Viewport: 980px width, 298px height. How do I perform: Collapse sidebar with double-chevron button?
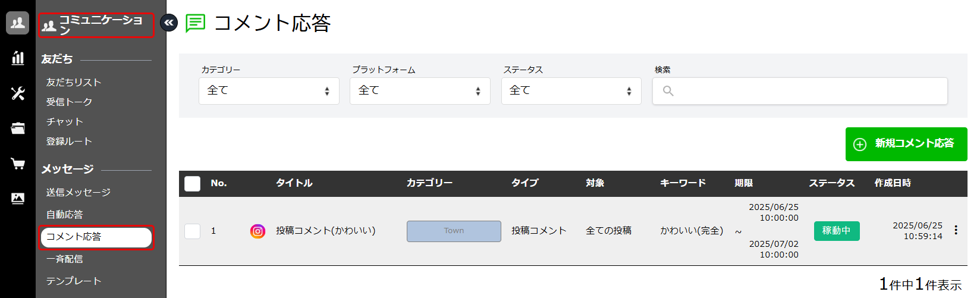point(169,23)
